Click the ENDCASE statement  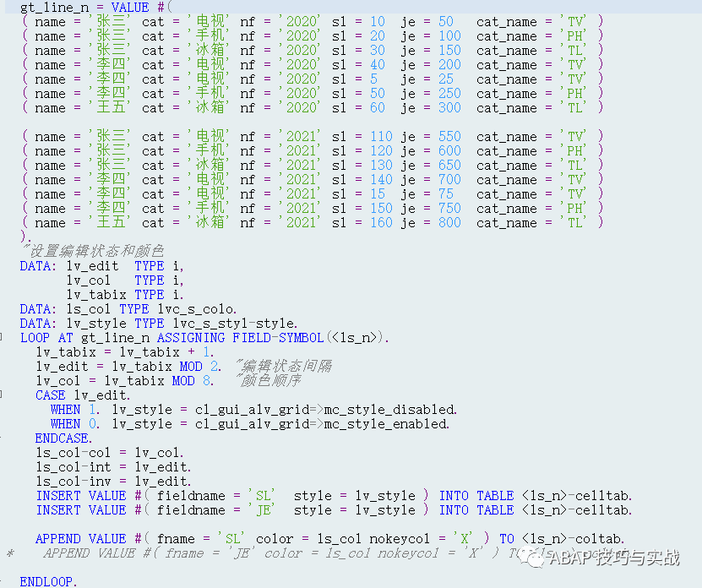click(x=63, y=438)
